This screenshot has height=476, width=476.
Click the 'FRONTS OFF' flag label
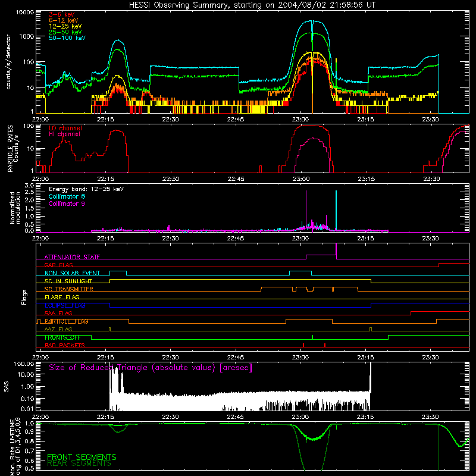62,337
